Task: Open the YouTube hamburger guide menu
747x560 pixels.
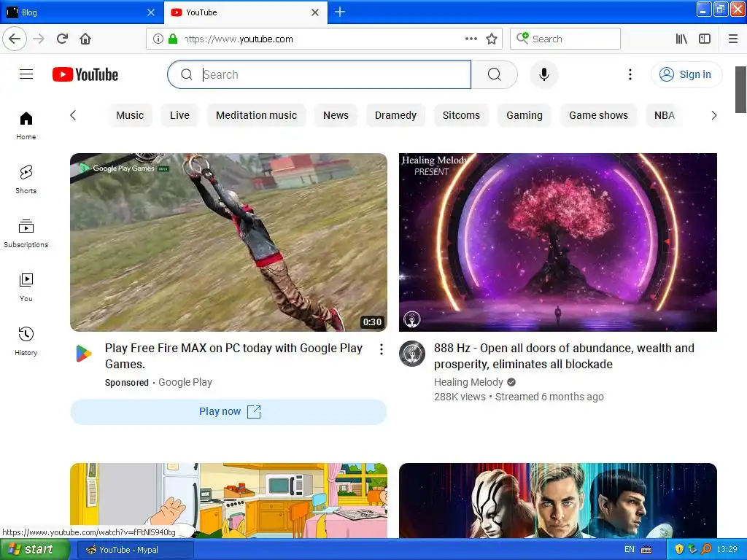Action: click(26, 74)
